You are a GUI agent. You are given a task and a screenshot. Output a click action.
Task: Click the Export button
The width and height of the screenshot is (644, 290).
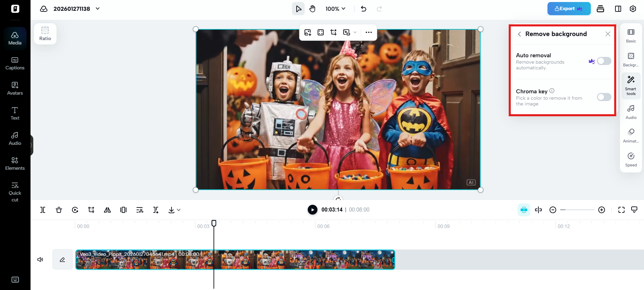pos(569,9)
